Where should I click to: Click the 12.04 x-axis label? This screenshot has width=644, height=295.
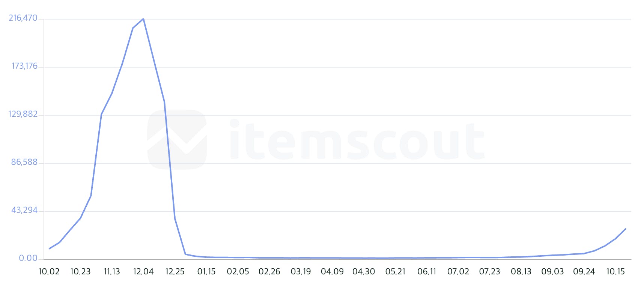coord(143,272)
